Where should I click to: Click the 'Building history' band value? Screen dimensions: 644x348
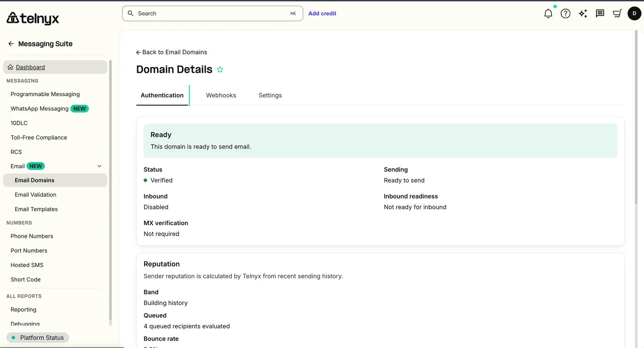tap(165, 303)
